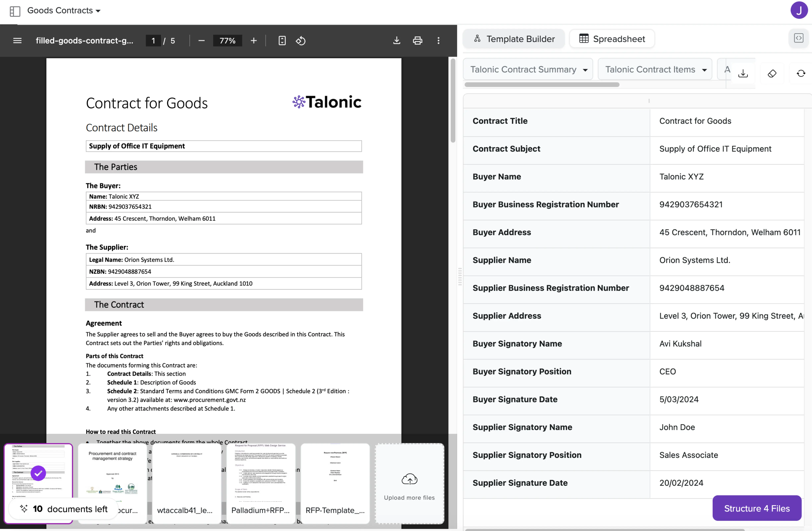Zoom out the PDF with minus icon

(201, 41)
